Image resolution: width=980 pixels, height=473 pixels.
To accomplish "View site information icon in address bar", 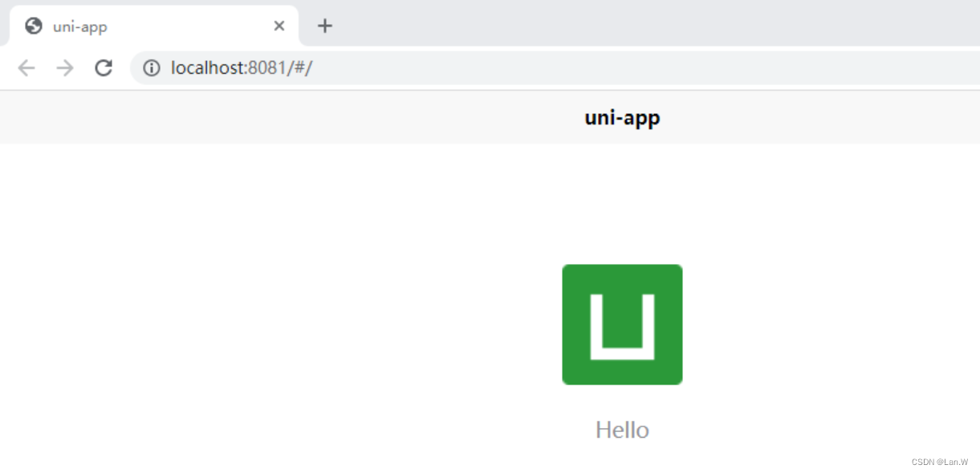I will pos(152,68).
